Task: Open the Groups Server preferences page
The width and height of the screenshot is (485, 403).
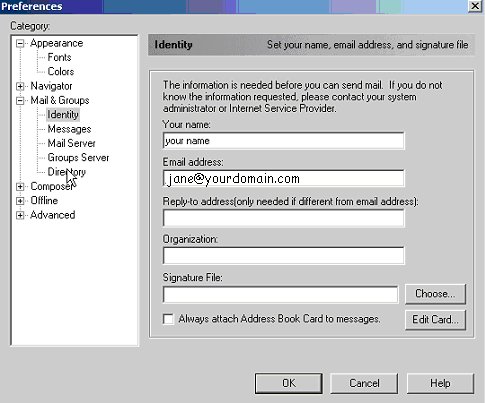Action: point(78,158)
